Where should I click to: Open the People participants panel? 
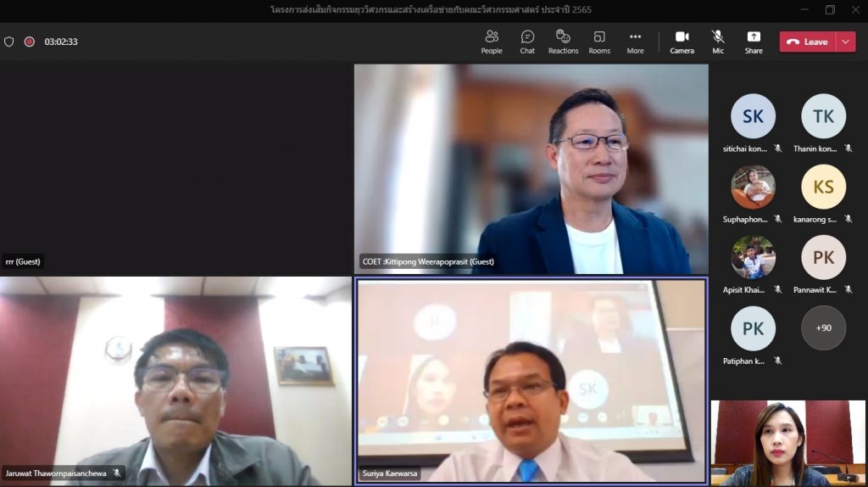tap(492, 42)
